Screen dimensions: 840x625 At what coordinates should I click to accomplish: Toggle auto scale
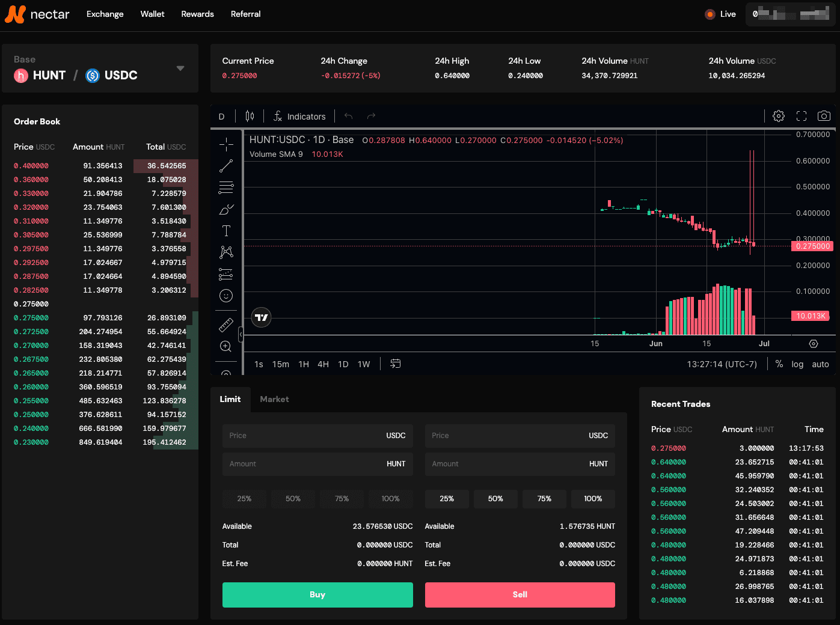coord(820,364)
